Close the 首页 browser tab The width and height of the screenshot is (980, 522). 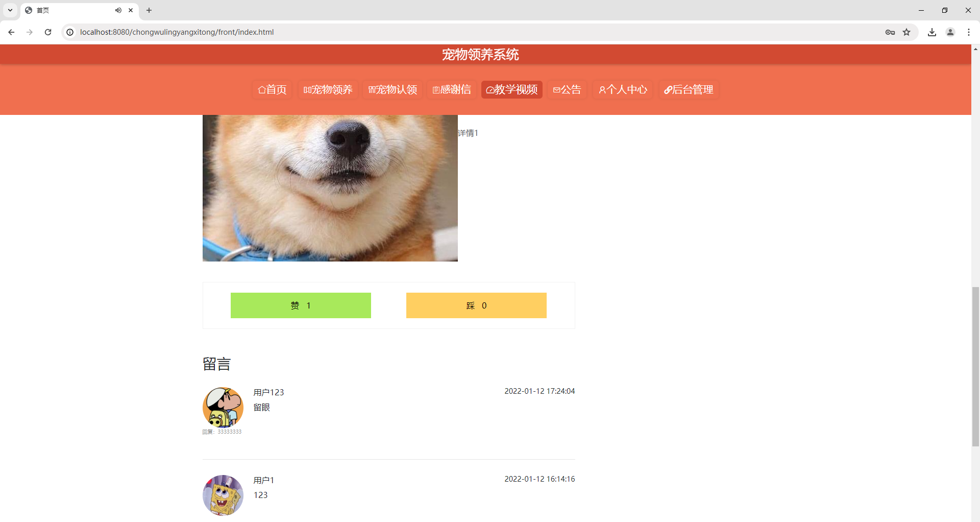pyautogui.click(x=131, y=10)
